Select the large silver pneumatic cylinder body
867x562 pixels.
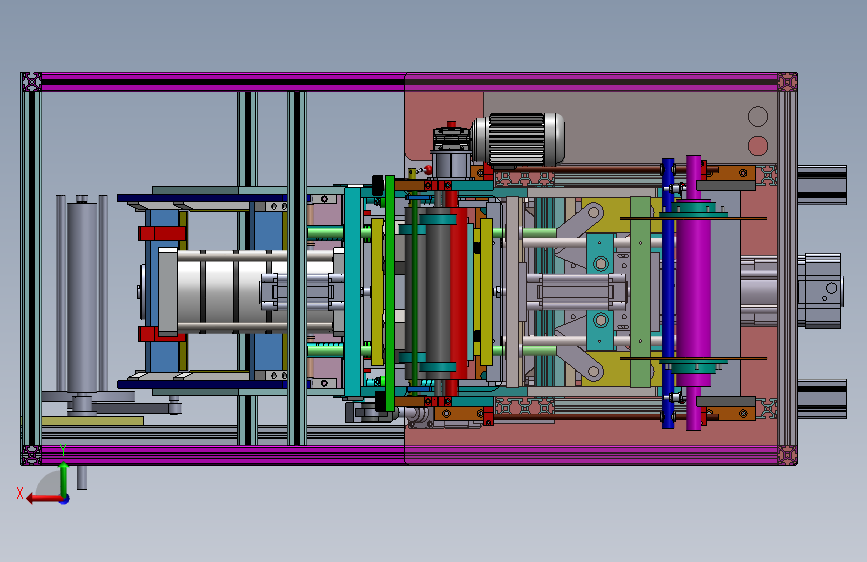(254, 291)
